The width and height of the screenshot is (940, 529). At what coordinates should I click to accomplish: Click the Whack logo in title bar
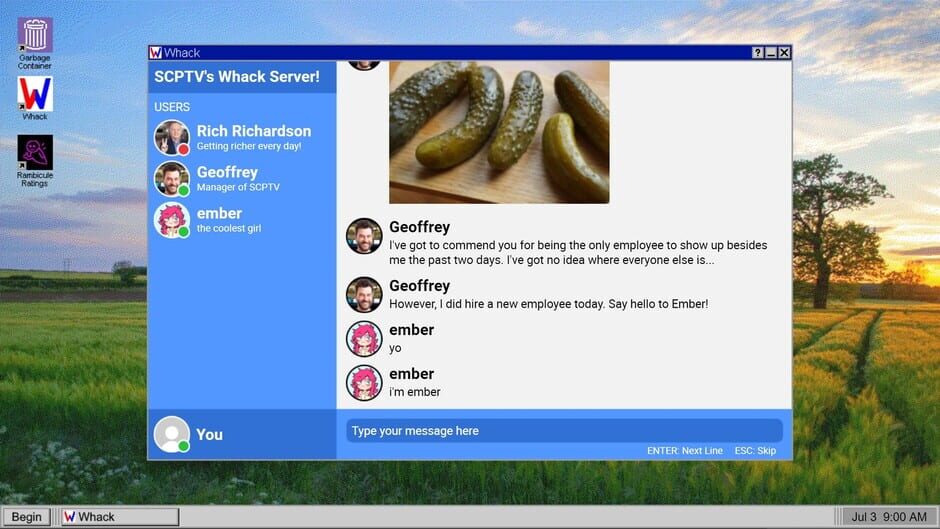[156, 53]
